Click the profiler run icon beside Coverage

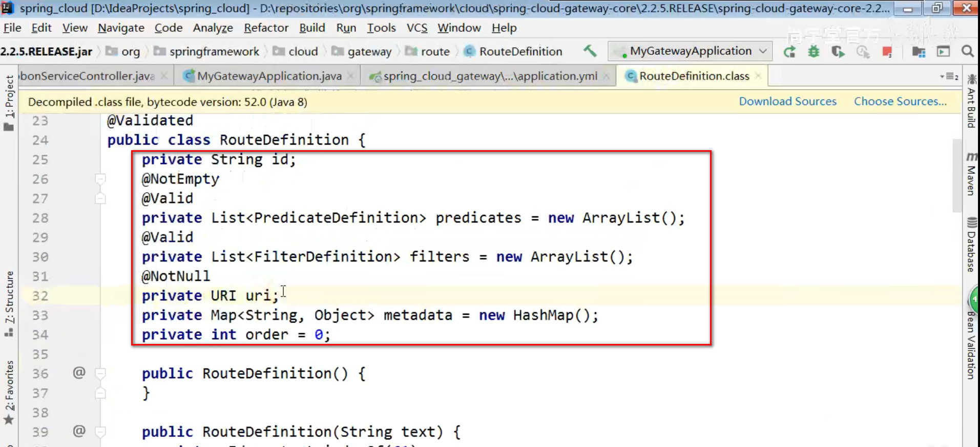coord(863,51)
